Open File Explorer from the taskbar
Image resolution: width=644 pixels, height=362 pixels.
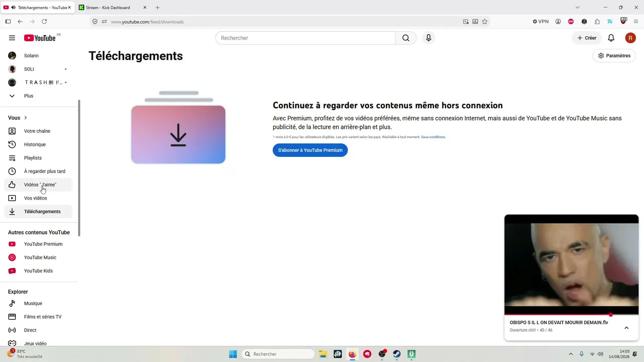323,354
